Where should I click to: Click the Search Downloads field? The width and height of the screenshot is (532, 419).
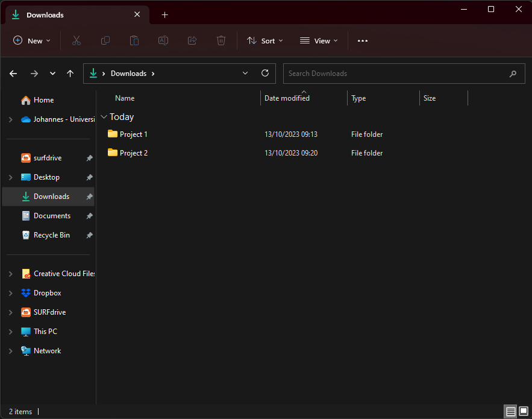(395, 74)
